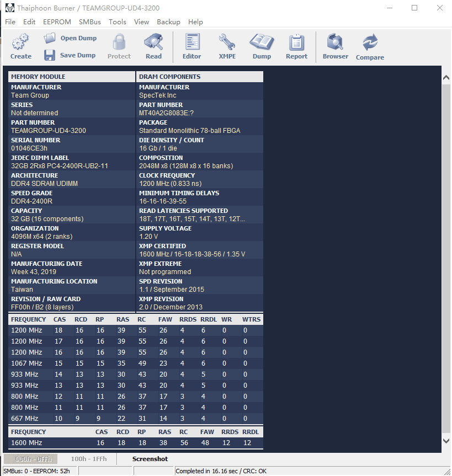Screen dimensions: 452x476
Task: Switch to the 000h - 0FFh tab
Action: pyautogui.click(x=34, y=459)
